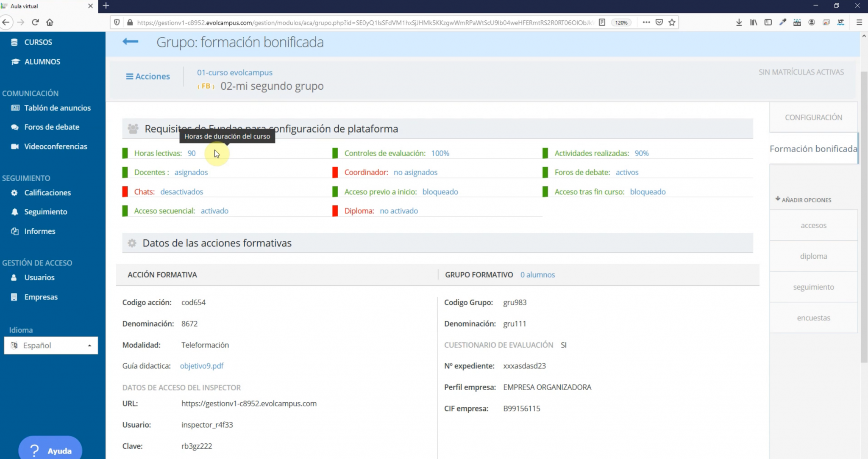
Task: Open the objetivo9.pdf didactic guide
Action: [202, 365]
